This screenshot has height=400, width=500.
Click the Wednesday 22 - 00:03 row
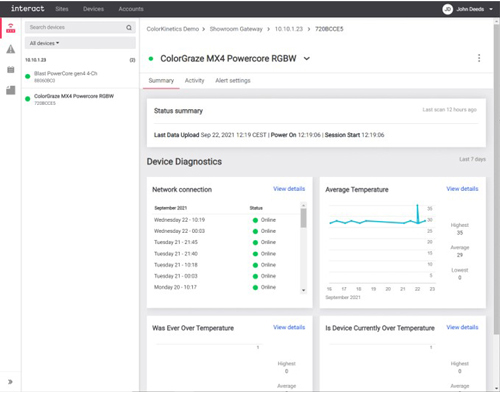click(x=227, y=231)
